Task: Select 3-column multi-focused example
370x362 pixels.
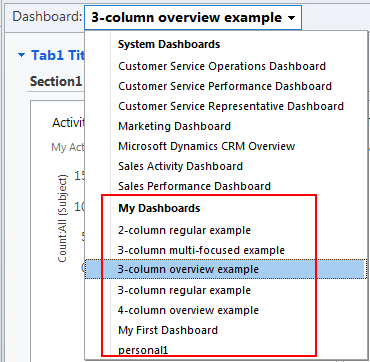Action: [201, 250]
